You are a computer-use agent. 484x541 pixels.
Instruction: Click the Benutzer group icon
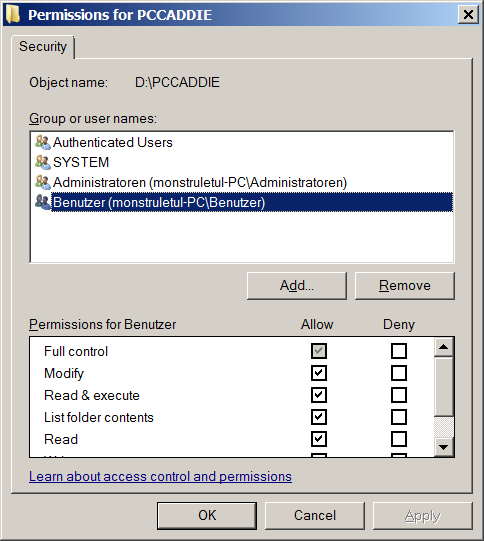(43, 202)
